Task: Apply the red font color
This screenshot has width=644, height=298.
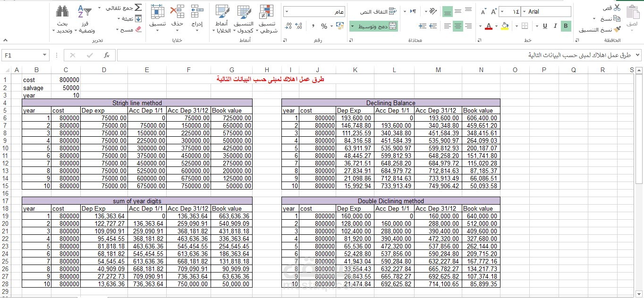Action: tap(489, 26)
